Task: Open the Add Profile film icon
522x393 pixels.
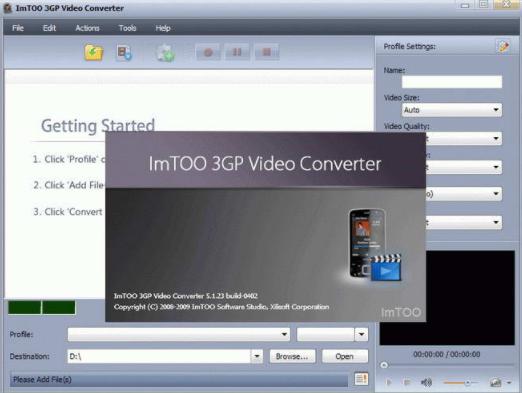Action: pyautogui.click(x=124, y=53)
